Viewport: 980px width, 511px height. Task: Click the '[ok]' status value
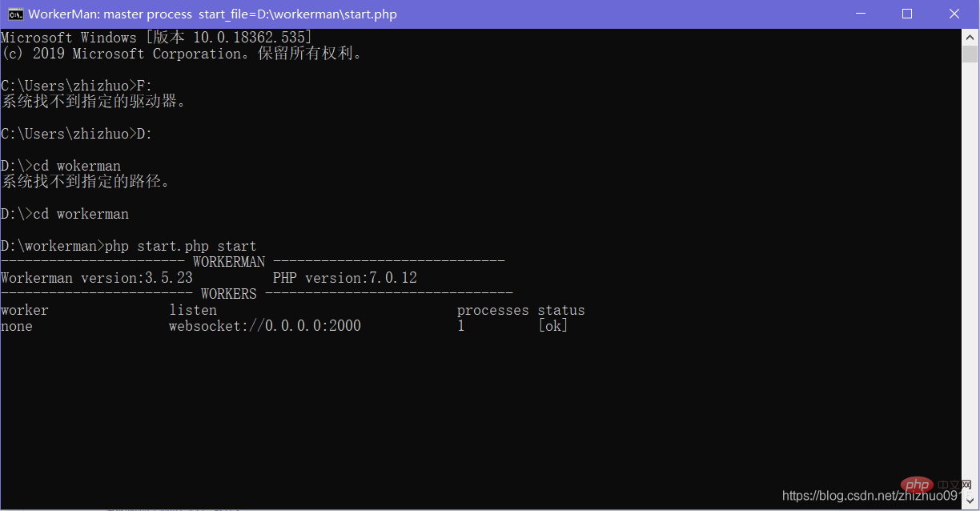tap(553, 326)
